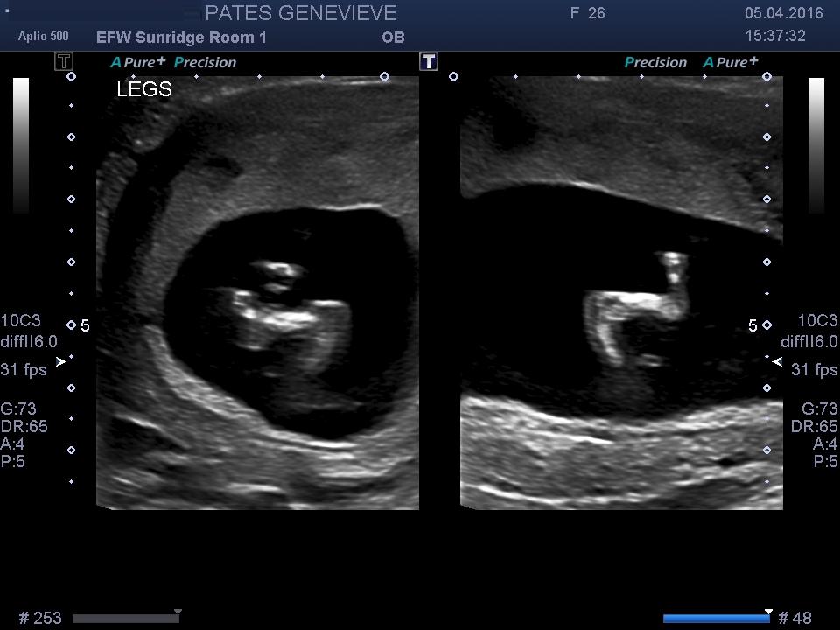Select the right ultrasound image pane

[621, 293]
